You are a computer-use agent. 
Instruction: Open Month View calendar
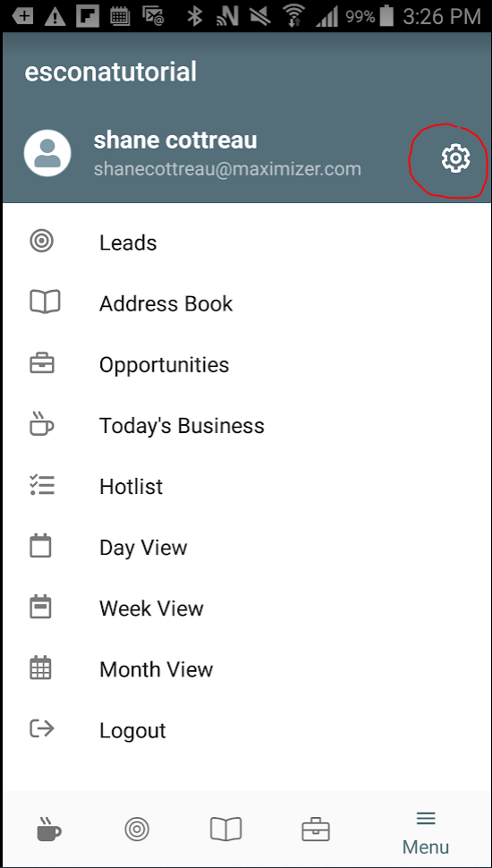(246, 668)
